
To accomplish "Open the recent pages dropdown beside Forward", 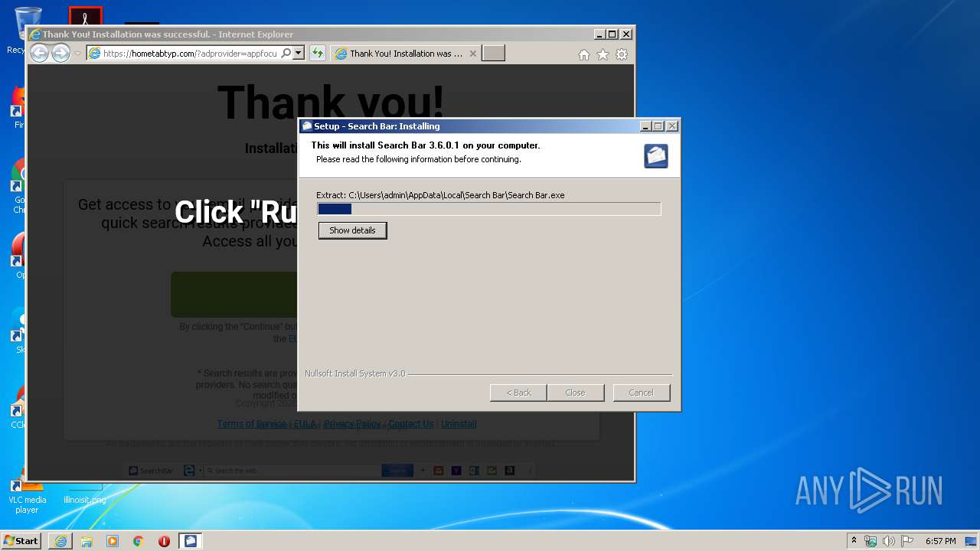I will pos(77,54).
